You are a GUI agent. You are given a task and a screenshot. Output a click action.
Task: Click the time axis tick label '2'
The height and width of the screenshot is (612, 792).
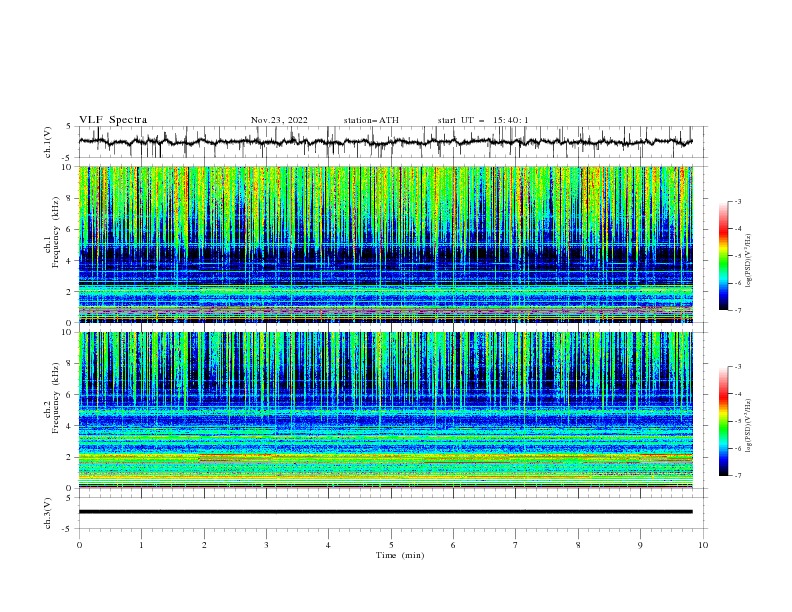coord(204,545)
